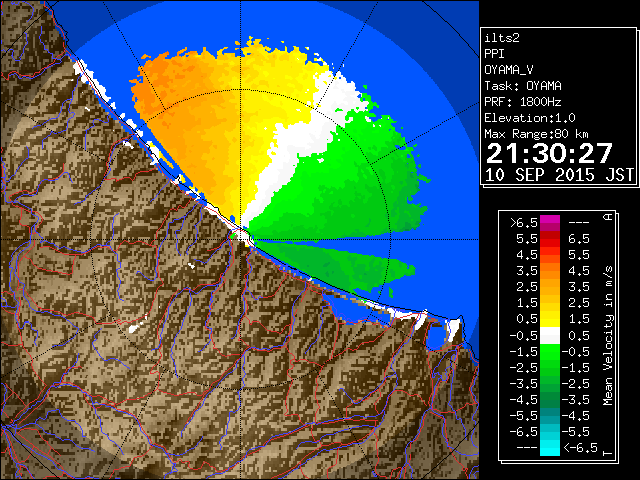
Task: Click the 'Mean Velocity in m/s' legend title
Action: point(608,336)
